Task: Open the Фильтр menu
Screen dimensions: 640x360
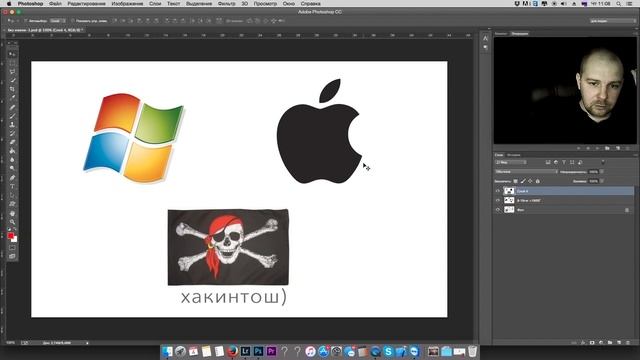Action: [x=227, y=4]
